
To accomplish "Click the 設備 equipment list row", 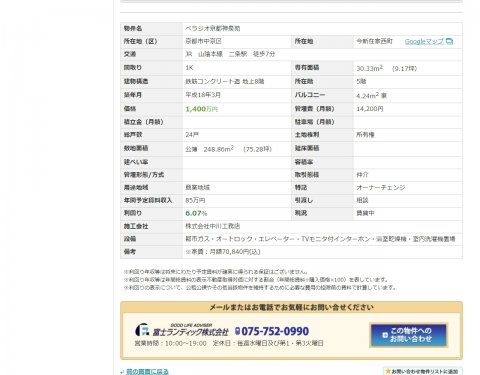I will [291, 239].
